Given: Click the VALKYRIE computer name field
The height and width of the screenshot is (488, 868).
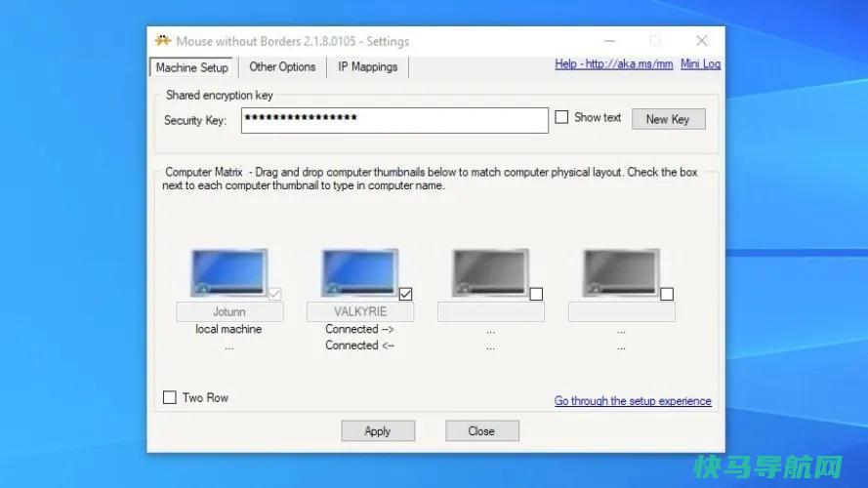Looking at the screenshot, I should click(x=360, y=311).
